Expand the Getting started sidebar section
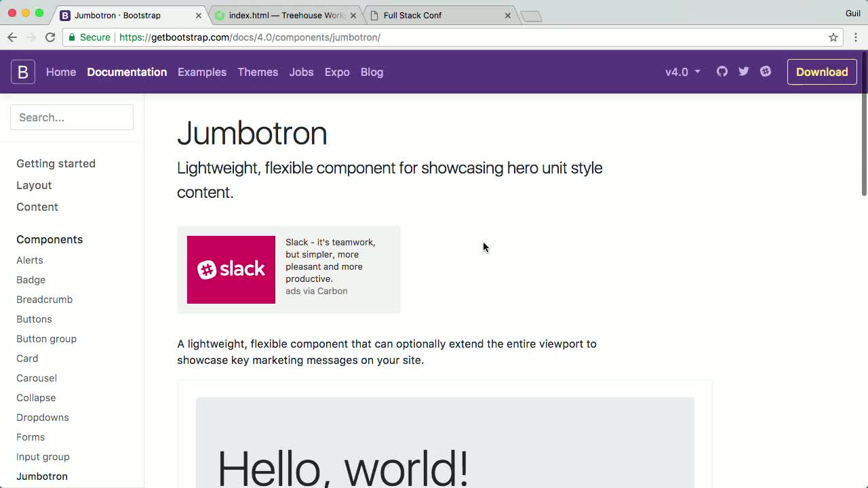Screen dimensions: 868x488 click(56, 163)
